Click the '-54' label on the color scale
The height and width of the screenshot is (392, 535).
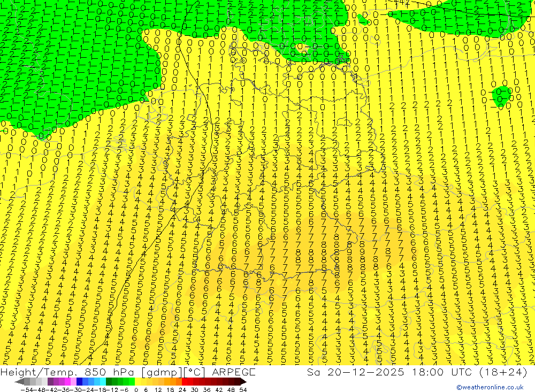coord(27,390)
